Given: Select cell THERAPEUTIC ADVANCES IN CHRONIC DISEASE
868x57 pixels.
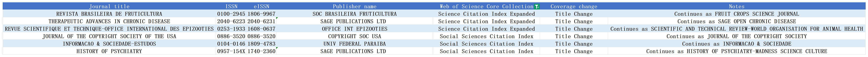Looking at the screenshot, I should (109, 21).
